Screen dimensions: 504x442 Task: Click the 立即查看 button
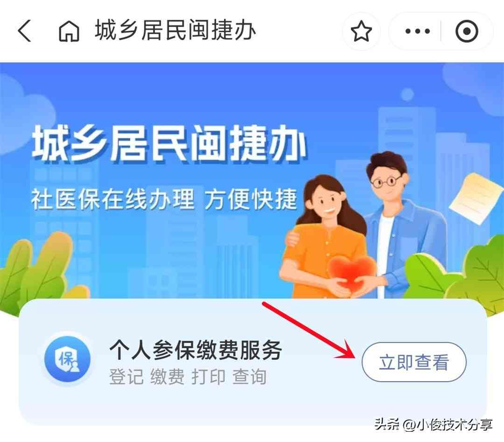coord(414,362)
